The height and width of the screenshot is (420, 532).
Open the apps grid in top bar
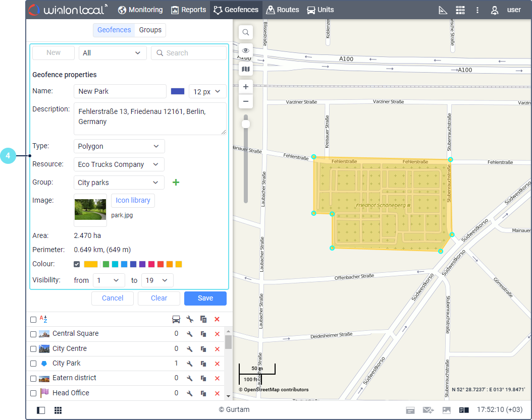point(460,10)
